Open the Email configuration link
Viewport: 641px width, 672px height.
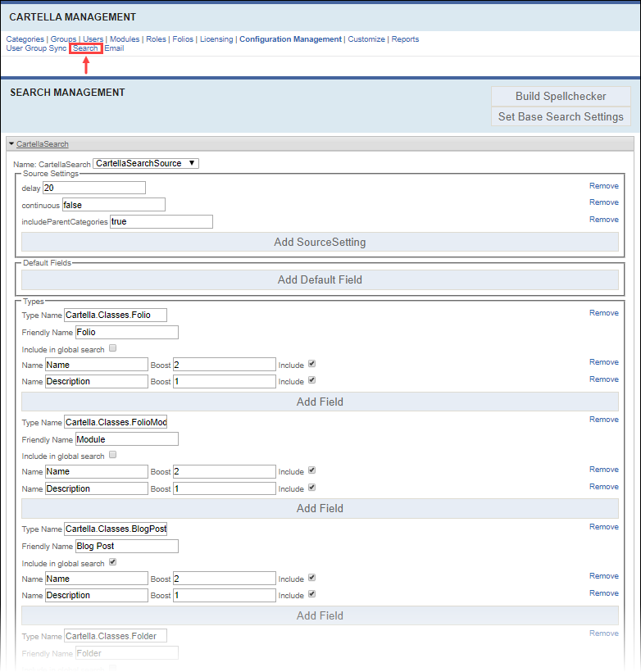(114, 48)
